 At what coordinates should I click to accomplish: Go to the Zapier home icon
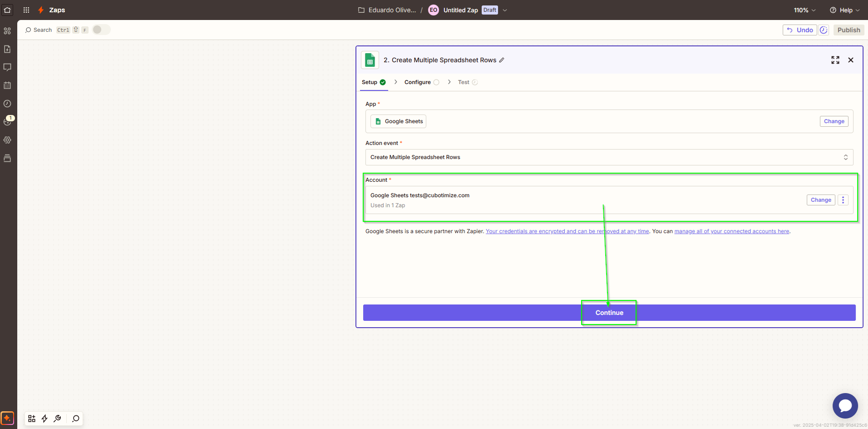(x=7, y=10)
